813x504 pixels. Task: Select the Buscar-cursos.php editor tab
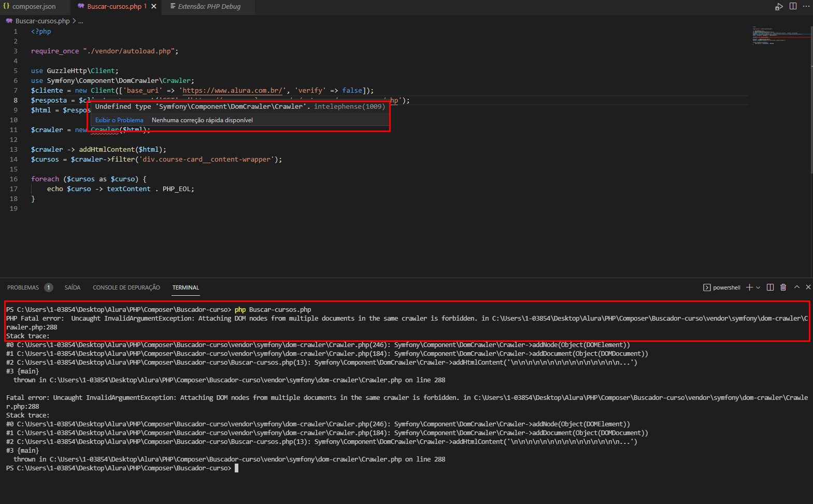click(117, 6)
